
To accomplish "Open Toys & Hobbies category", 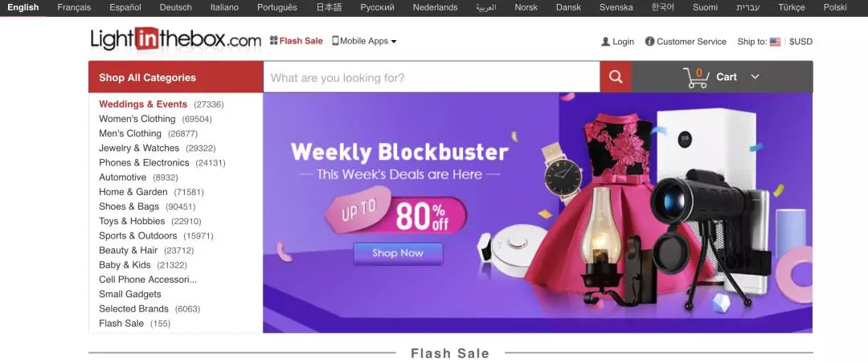I will tap(132, 221).
